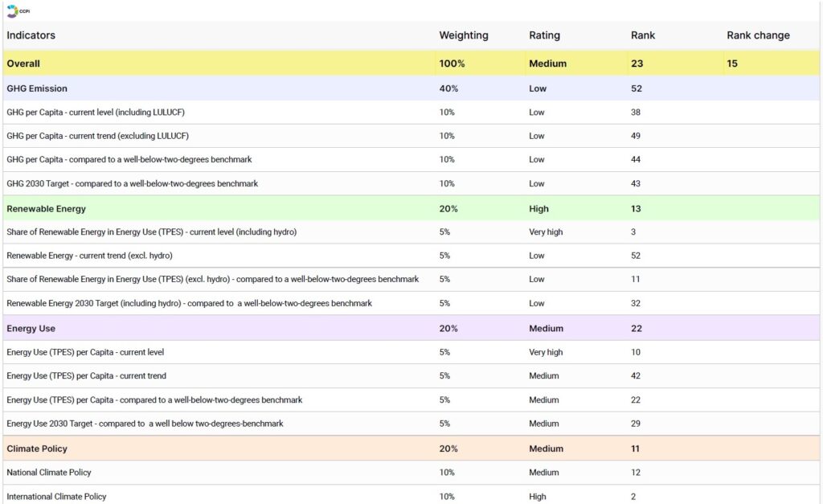823x504 pixels.
Task: Click GHG 2030 Target indicator text
Action: [132, 184]
